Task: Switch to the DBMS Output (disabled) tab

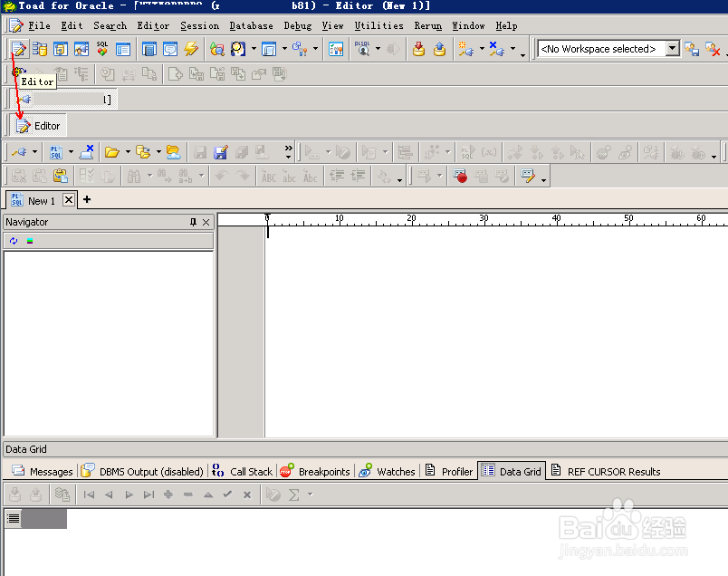Action: (x=142, y=471)
